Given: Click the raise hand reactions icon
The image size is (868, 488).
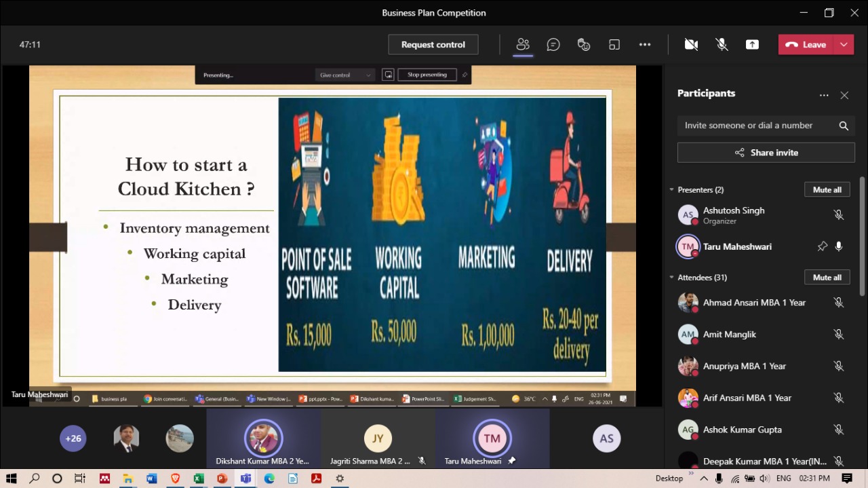Looking at the screenshot, I should point(583,45).
